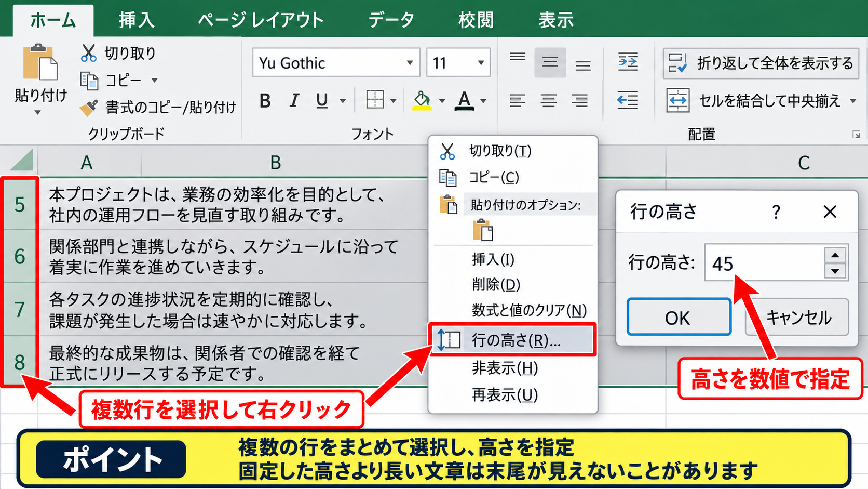Click キャンセル in the 行の高さ dialog

[x=798, y=317]
